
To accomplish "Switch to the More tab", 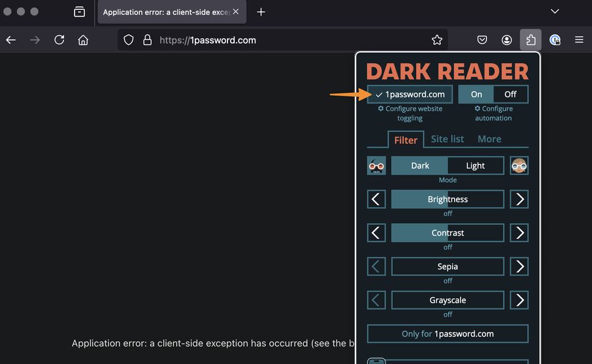I will 489,139.
